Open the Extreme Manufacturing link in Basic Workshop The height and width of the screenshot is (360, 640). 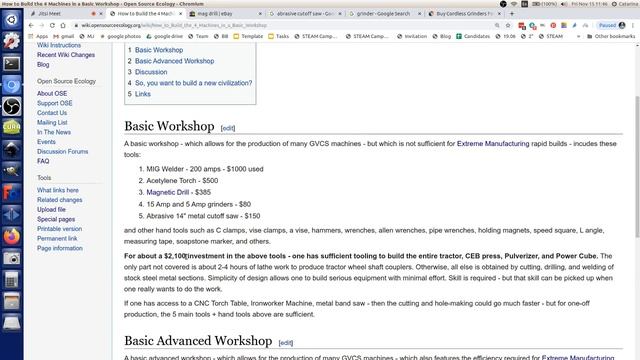tap(493, 144)
